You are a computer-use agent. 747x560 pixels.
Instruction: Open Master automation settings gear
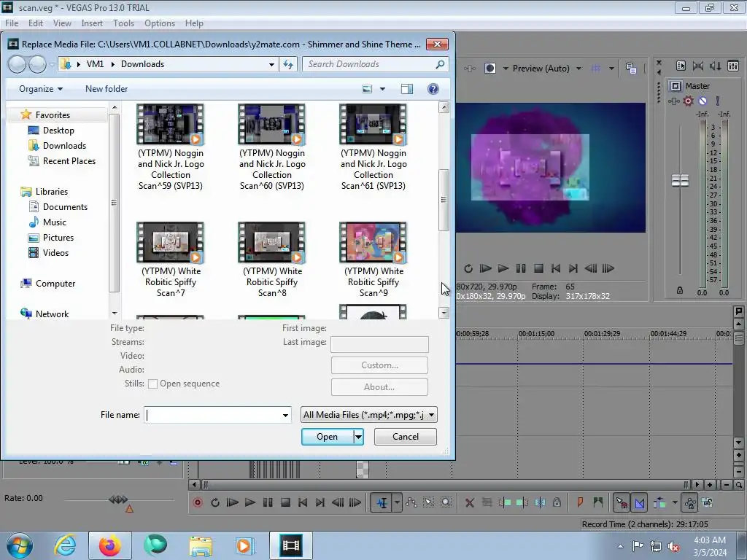(x=688, y=101)
